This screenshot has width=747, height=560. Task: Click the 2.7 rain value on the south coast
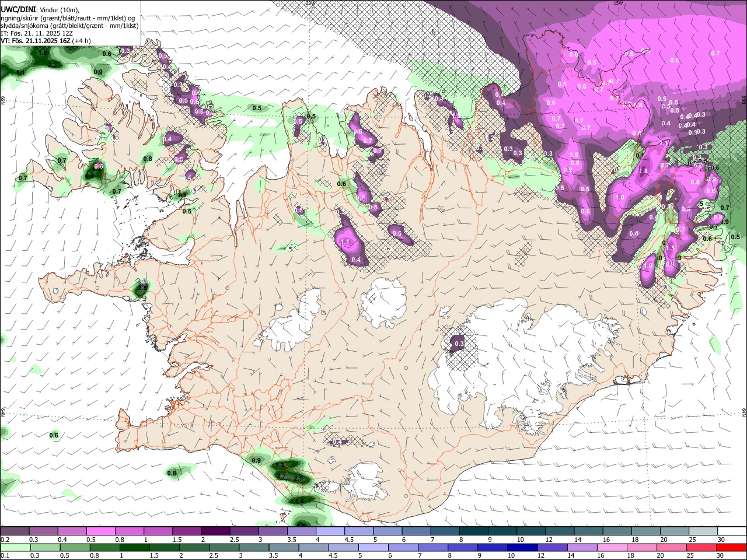coord(281,476)
